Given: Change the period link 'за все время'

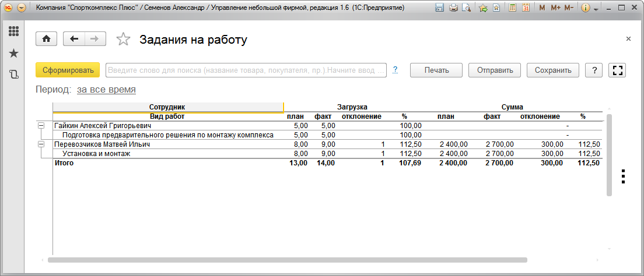Looking at the screenshot, I should (x=106, y=90).
